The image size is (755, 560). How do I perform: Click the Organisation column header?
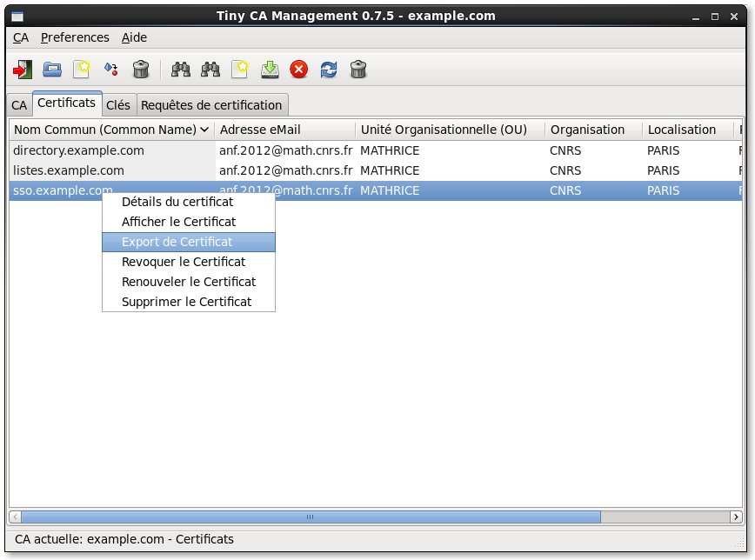coord(588,130)
